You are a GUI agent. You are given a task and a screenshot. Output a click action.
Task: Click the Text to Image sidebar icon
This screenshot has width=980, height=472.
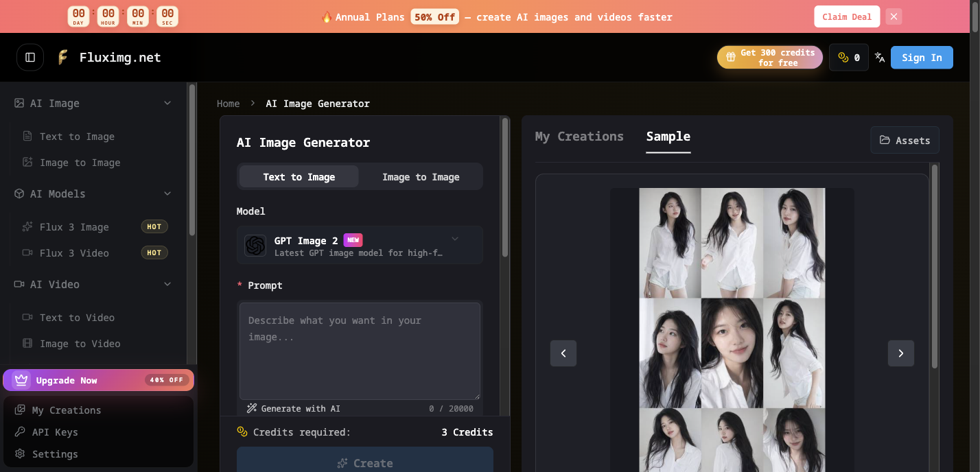point(27,137)
